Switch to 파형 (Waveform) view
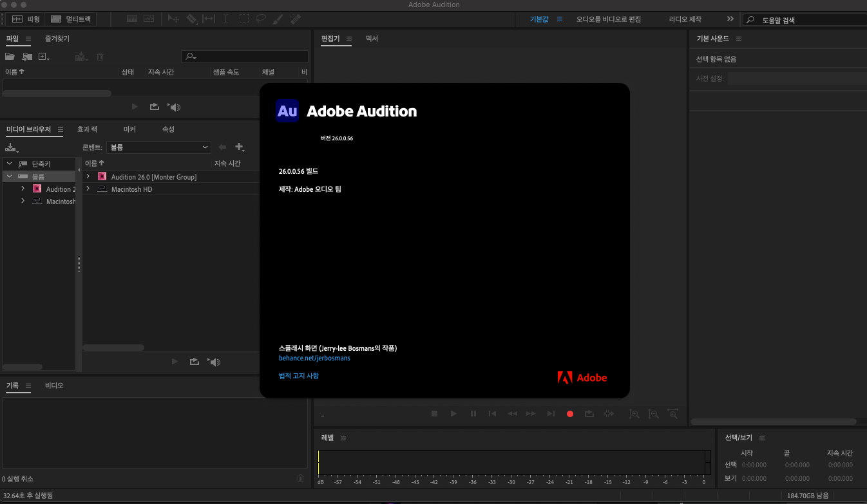 26,19
